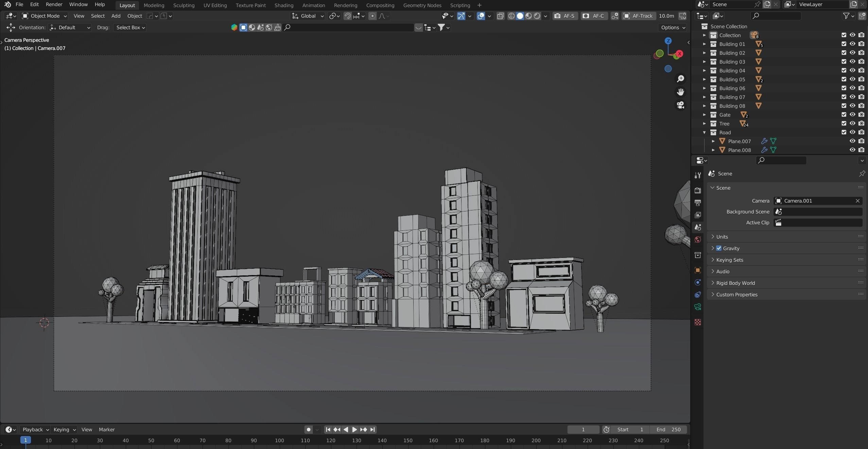Screen dimensions: 868x449
Task: Click the current frame number field
Action: 583,430
